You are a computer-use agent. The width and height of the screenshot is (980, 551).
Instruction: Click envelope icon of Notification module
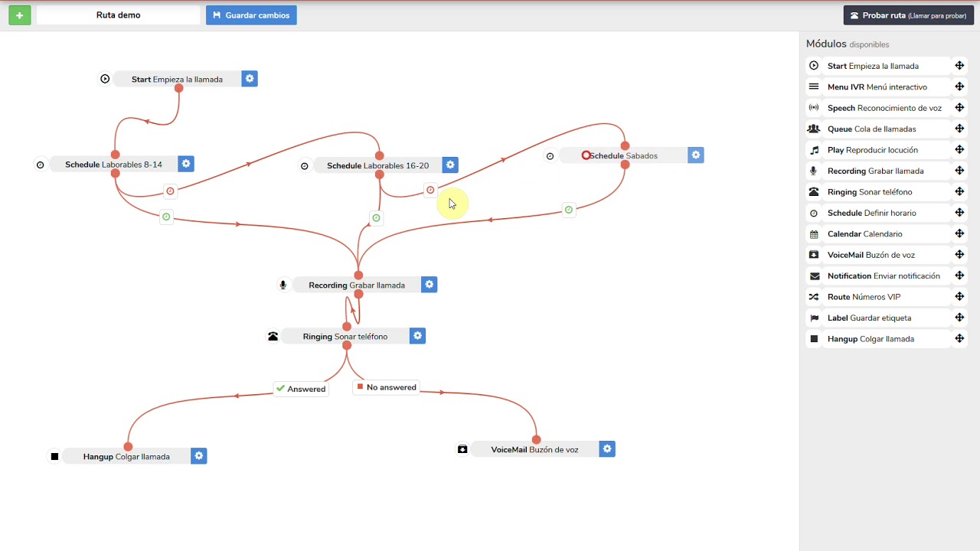(x=814, y=276)
